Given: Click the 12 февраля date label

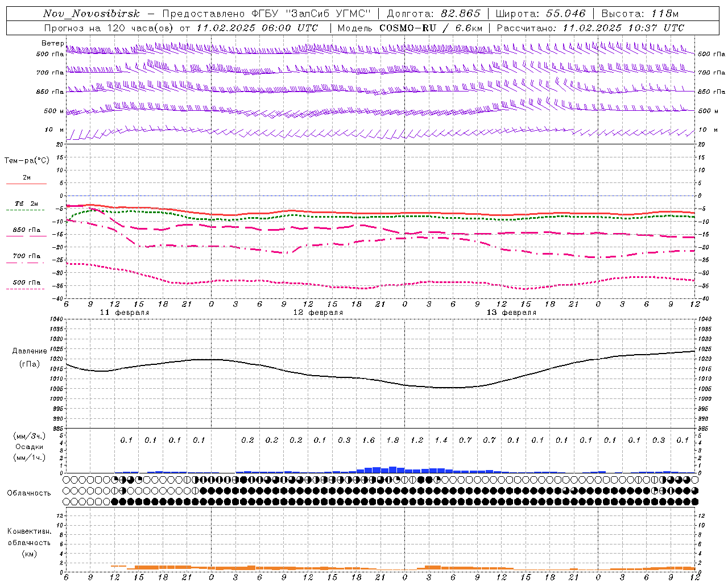Looking at the screenshot, I should click(318, 313).
